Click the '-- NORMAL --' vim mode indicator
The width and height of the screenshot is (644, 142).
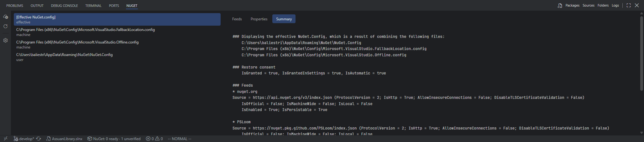(180, 139)
